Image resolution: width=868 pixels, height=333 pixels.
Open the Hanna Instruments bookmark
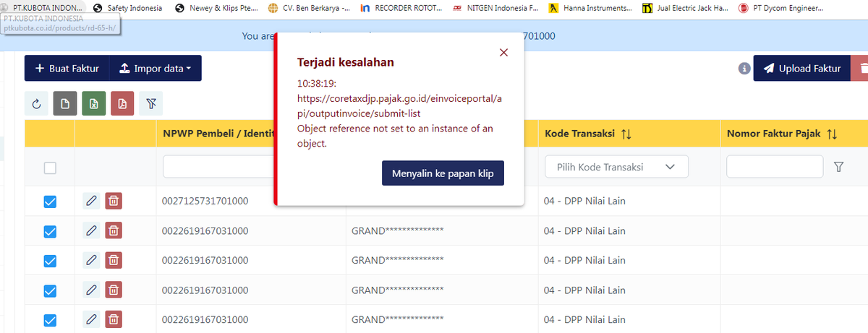[590, 8]
